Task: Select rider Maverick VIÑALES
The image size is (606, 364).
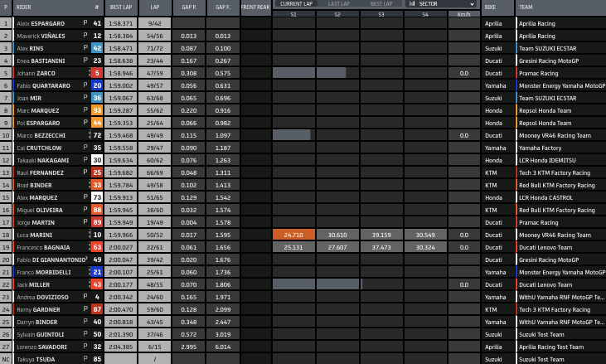Action: point(41,36)
